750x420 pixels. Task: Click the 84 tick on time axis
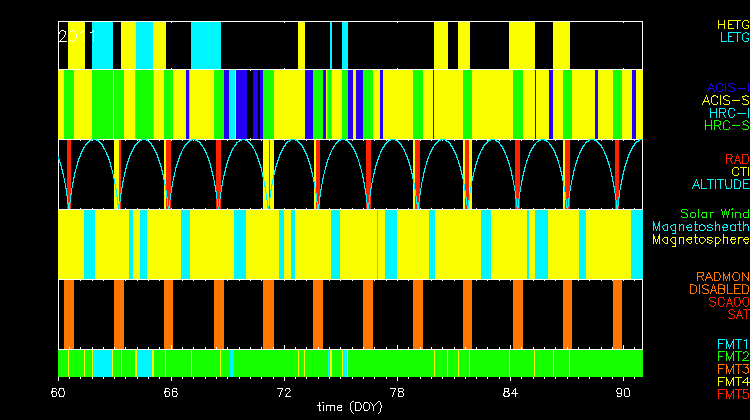pos(510,392)
